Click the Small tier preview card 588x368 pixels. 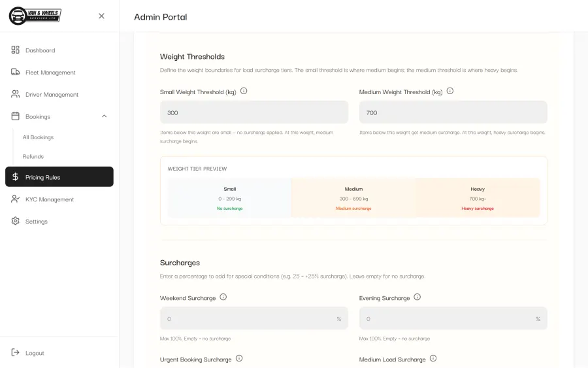point(229,198)
